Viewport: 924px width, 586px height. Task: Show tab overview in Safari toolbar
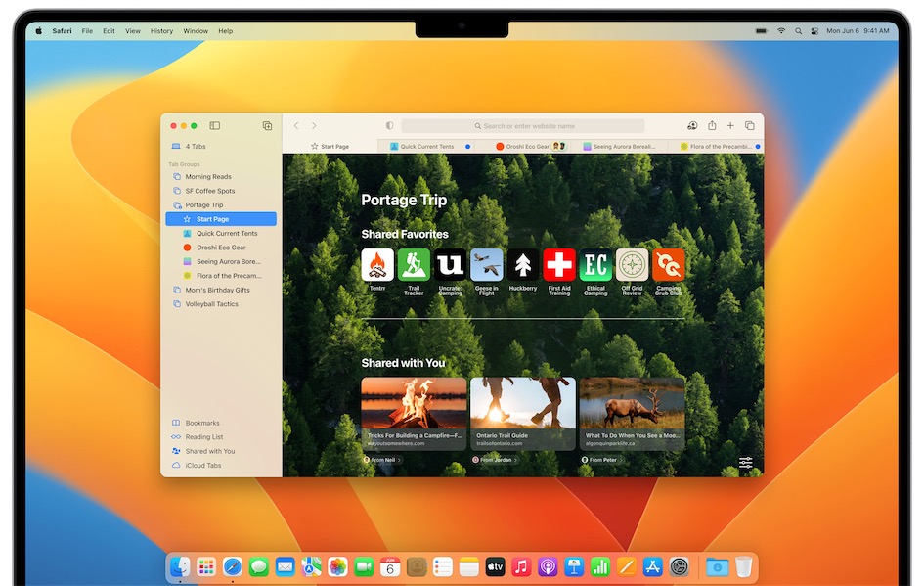pos(750,125)
